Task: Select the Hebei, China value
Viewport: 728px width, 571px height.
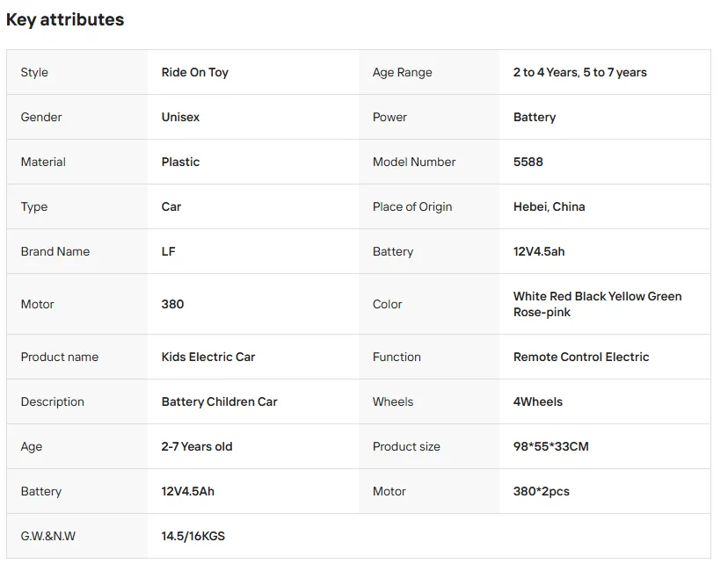Action: [x=549, y=206]
